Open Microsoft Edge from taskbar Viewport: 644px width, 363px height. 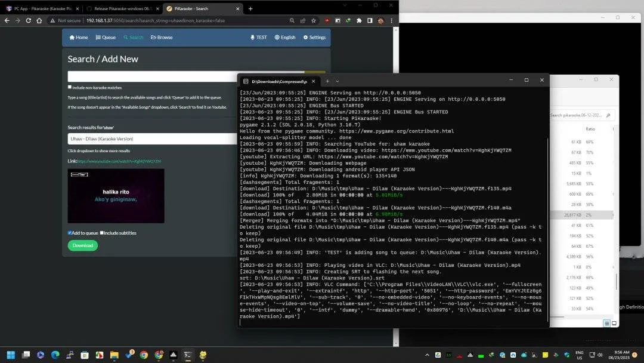point(55,355)
